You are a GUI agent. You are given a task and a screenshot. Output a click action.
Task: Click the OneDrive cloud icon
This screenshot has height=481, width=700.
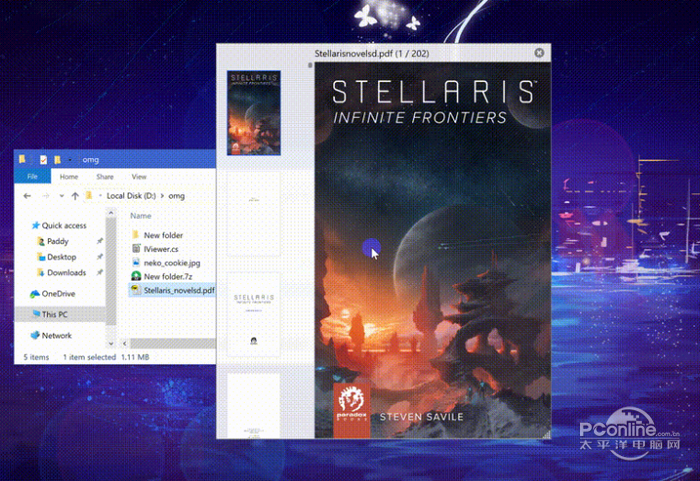[x=35, y=294]
